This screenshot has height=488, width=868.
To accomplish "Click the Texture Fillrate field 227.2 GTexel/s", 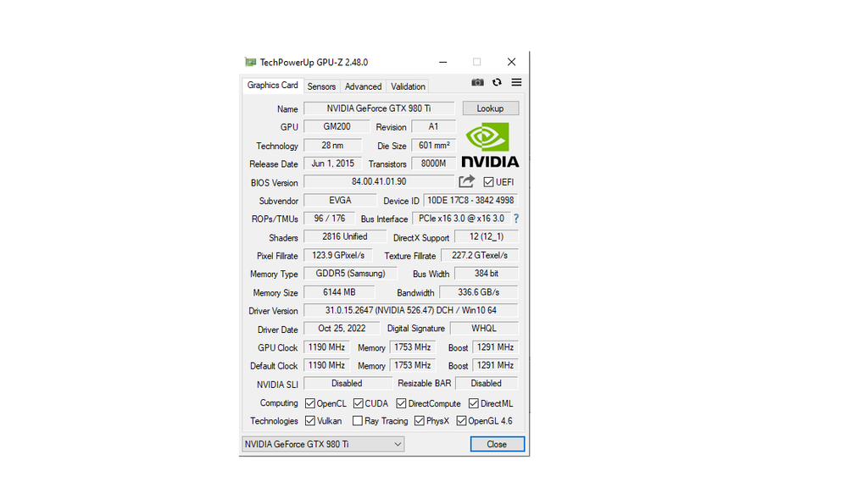I will click(x=480, y=256).
